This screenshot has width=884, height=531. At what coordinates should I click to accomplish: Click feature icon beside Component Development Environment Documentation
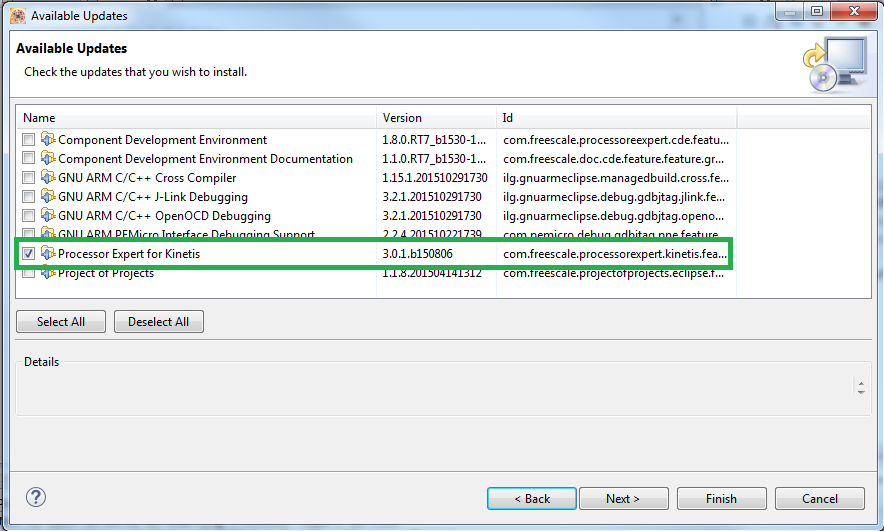click(x=48, y=158)
